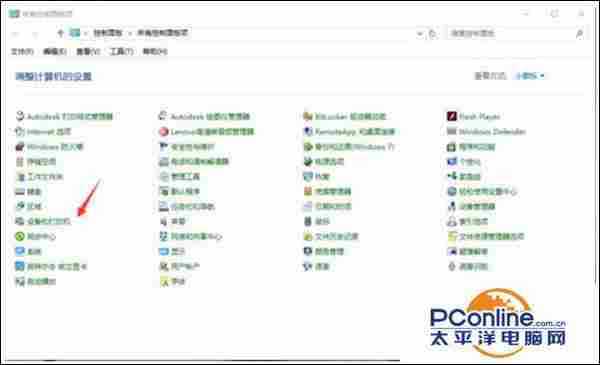600x365 pixels.
Task: Open 个性化 settings
Action: [x=463, y=161]
